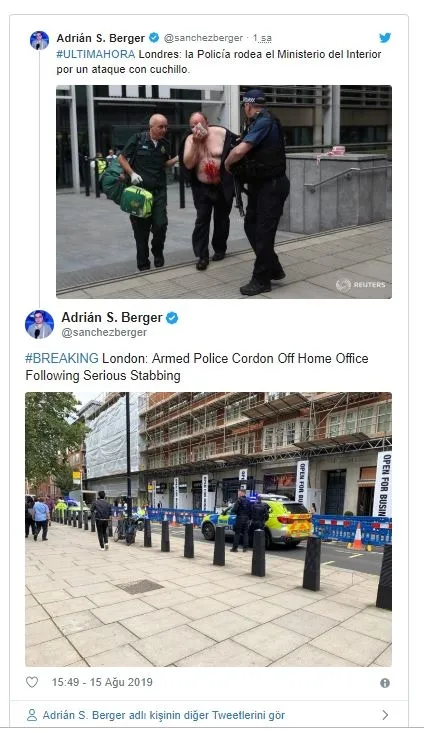Click the verified badge beside the lower name
Viewport: 424px width, 733px height.
coord(172,318)
